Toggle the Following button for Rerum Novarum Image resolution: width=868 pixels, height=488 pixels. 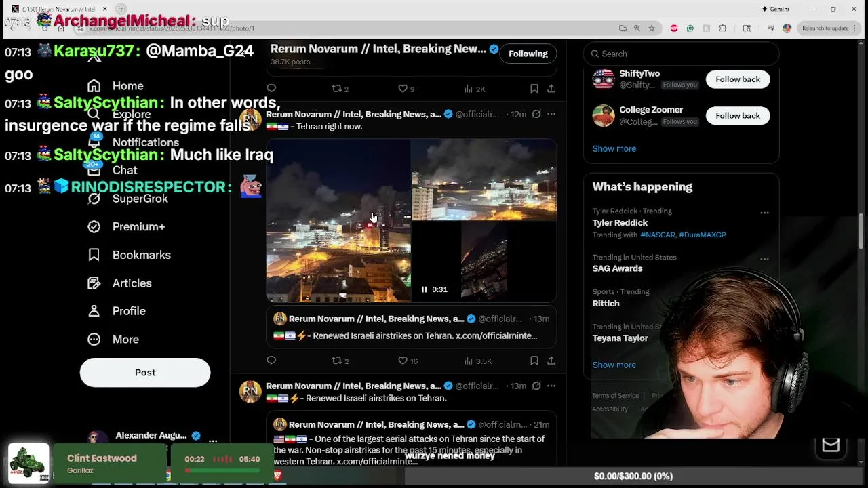click(x=528, y=54)
